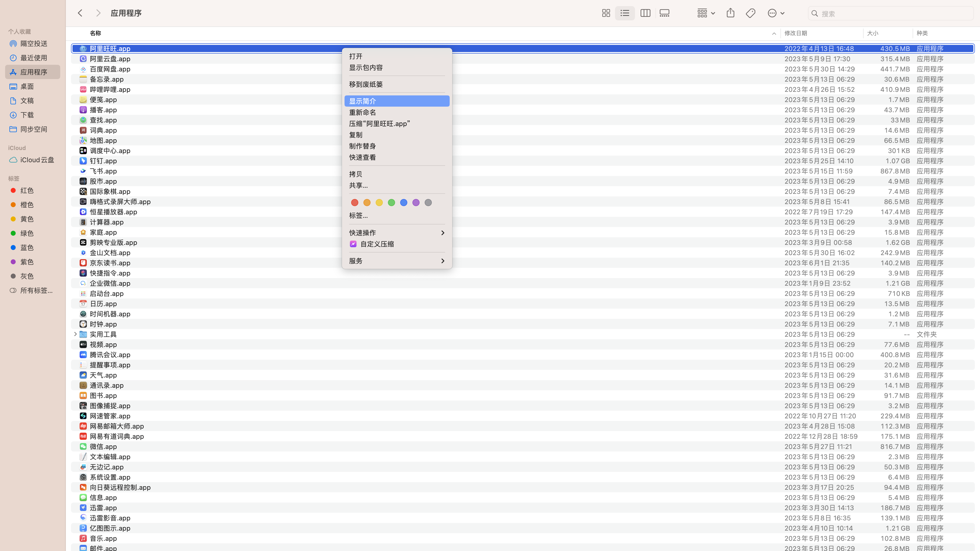Click the tag toolbar icon
The height and width of the screenshot is (551, 980).
(751, 13)
